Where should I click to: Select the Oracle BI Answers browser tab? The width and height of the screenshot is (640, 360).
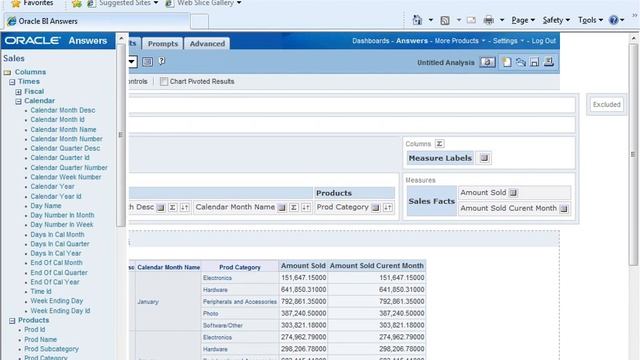coord(97,21)
